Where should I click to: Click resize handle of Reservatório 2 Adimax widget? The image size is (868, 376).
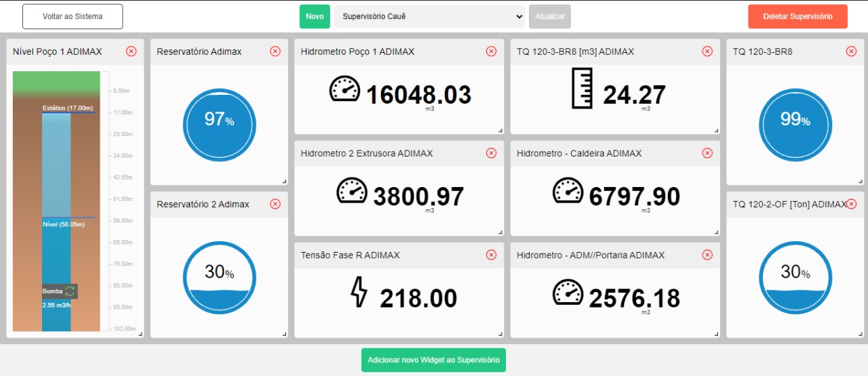point(284,334)
